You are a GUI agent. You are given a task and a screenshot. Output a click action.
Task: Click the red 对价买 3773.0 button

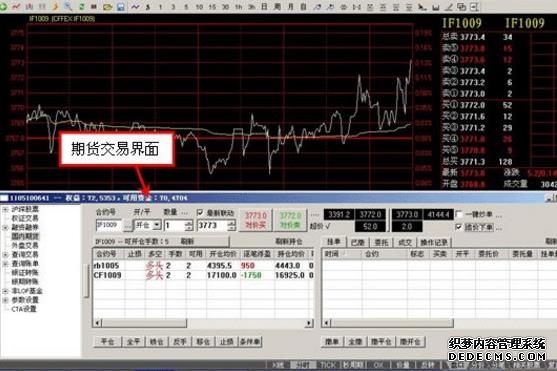[x=255, y=220]
